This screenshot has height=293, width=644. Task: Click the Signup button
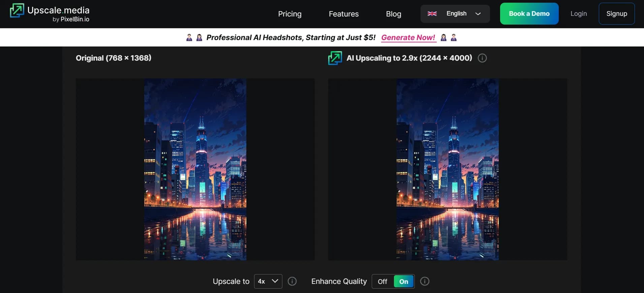(616, 14)
